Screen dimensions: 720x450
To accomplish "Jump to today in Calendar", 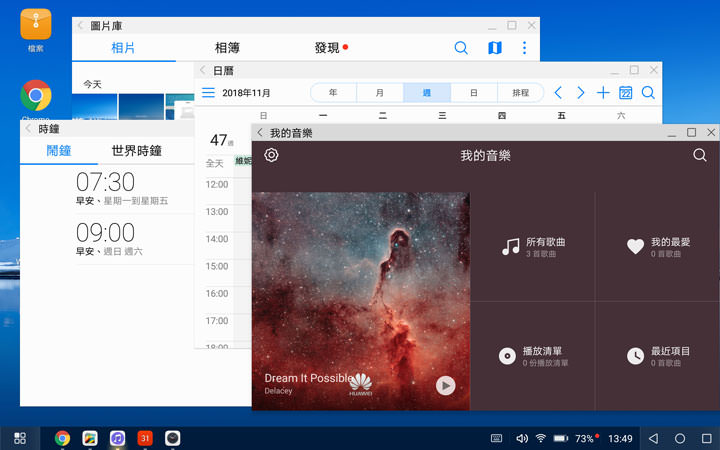I will click(625, 93).
